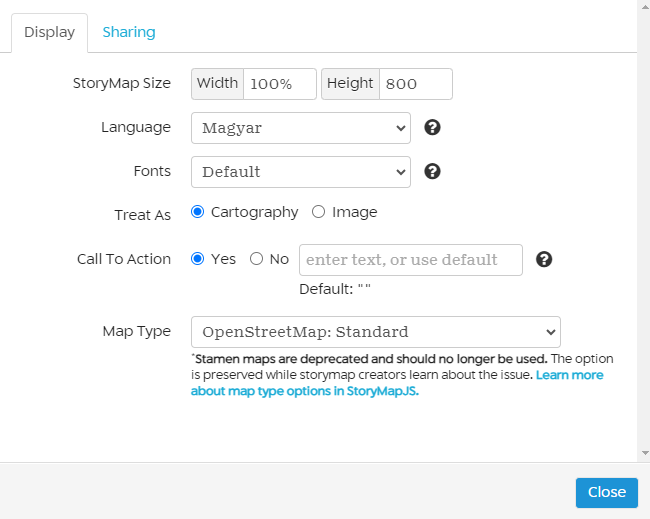The image size is (650, 519).
Task: Click the Height input field
Action: tap(415, 84)
